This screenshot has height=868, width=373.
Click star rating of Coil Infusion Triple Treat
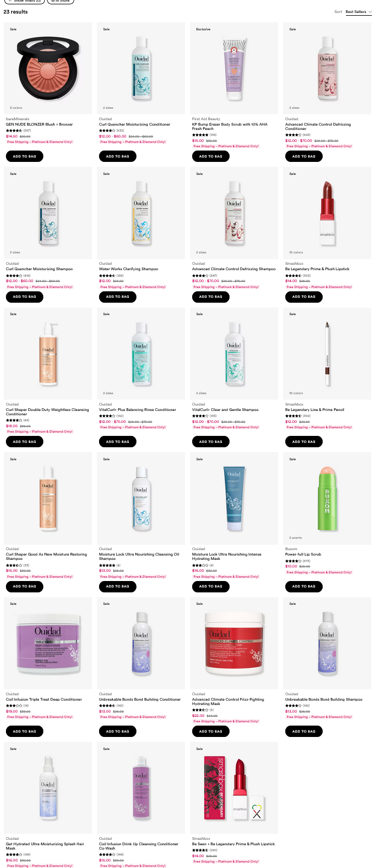[x=14, y=706]
